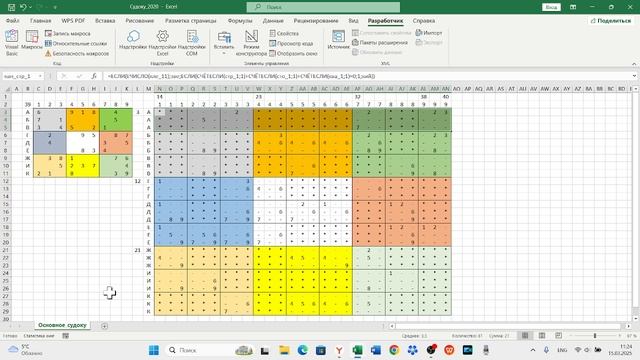This screenshot has height=360, width=640.
Task: Open the Справка tab
Action: point(423,20)
